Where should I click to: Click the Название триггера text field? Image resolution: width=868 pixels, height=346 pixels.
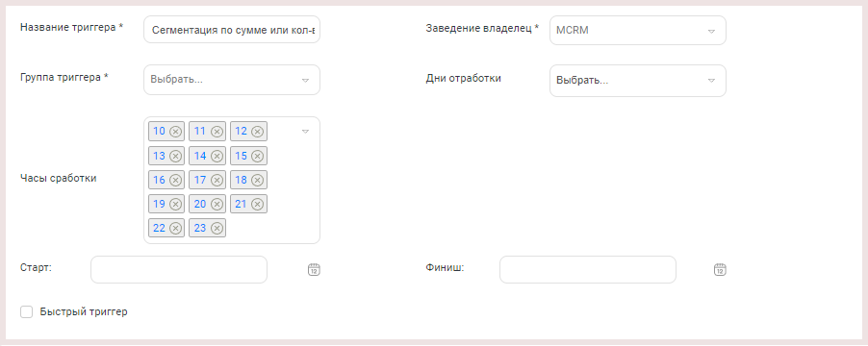(x=232, y=30)
